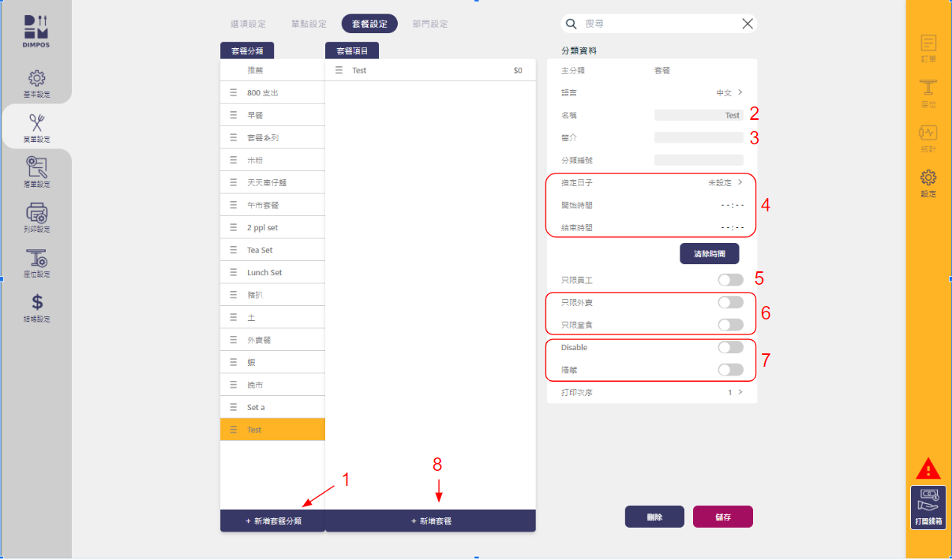
Task: Click the 訂單 orders icon
Action: (x=928, y=48)
